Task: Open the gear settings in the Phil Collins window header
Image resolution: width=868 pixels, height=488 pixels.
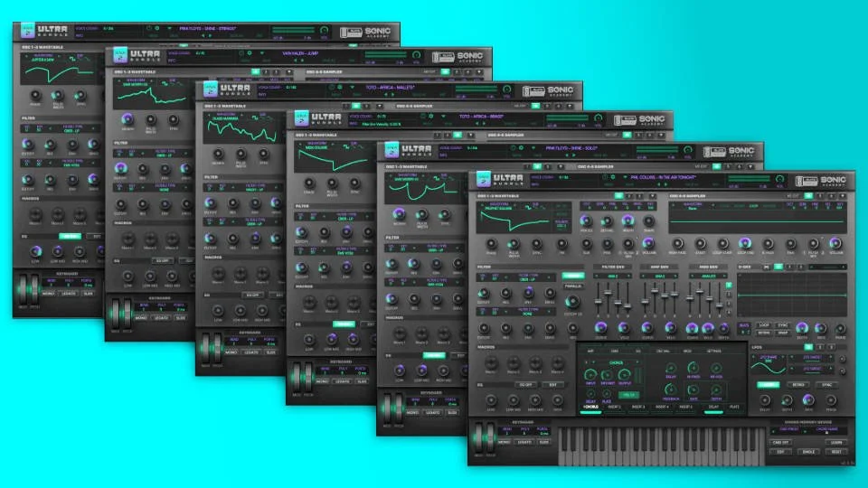Action: [x=613, y=177]
